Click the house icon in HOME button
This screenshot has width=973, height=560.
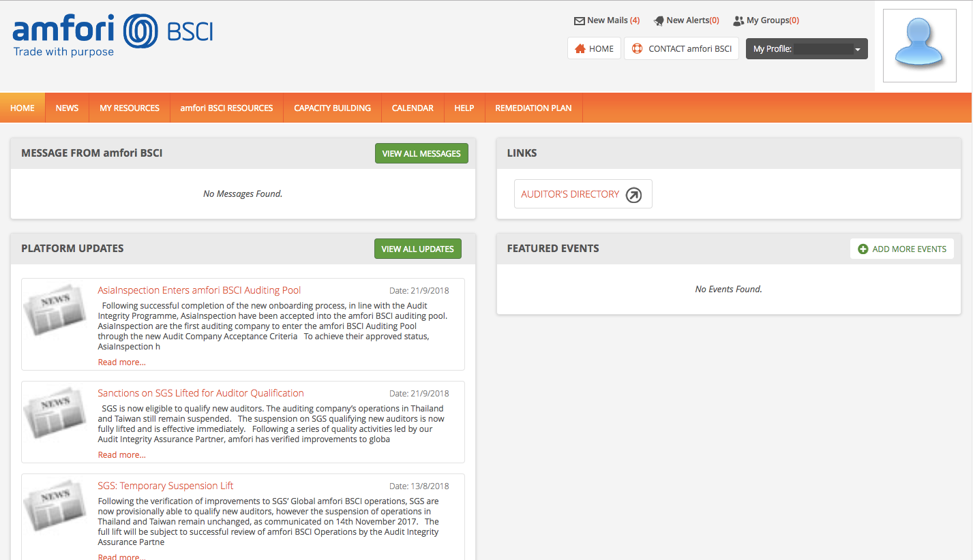580,48
